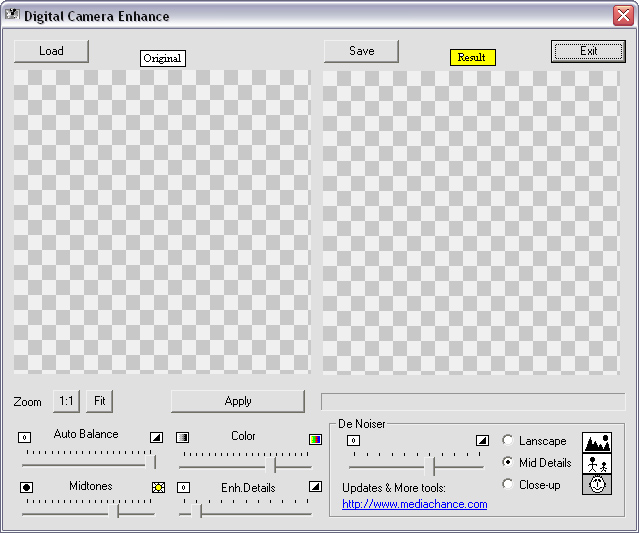639x533 pixels.
Task: Click the dark Midtones icon
Action: pos(26,487)
